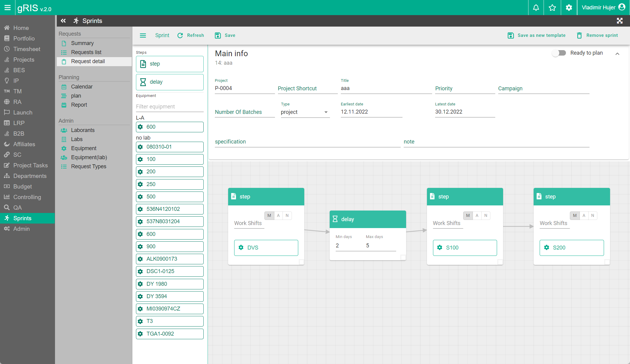Open the Type dropdown
The height and width of the screenshot is (364, 630).
tap(305, 112)
